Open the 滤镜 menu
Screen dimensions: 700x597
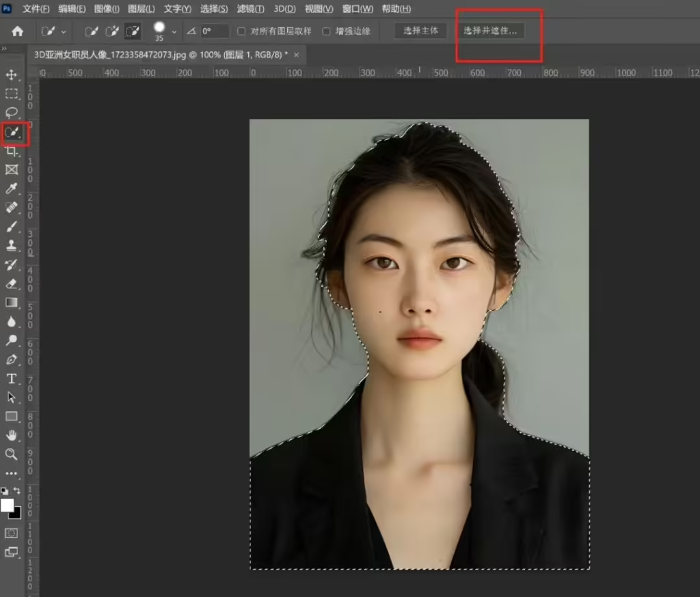tap(250, 9)
